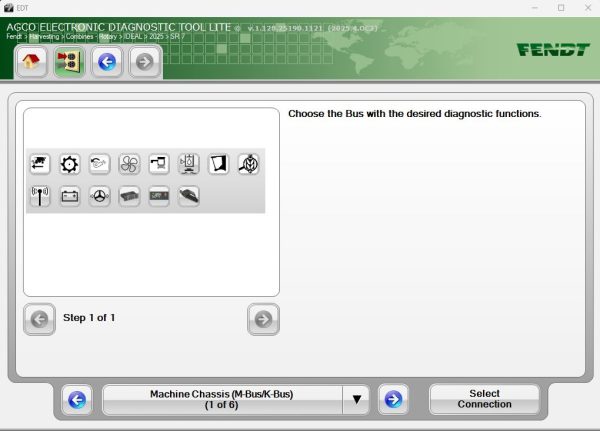Viewport: 600px width, 431px height.
Task: Click the grey forward arrow in the top toolbar
Action: pos(144,61)
